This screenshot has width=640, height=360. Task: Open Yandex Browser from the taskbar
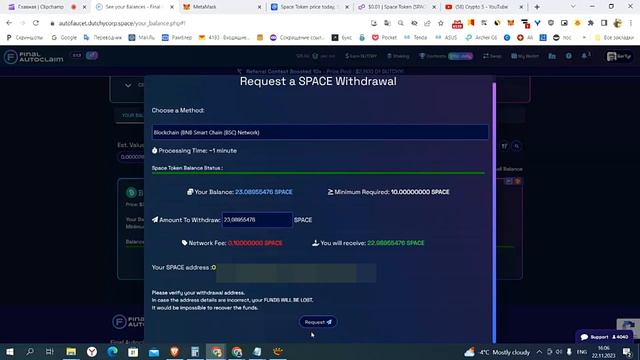92,351
